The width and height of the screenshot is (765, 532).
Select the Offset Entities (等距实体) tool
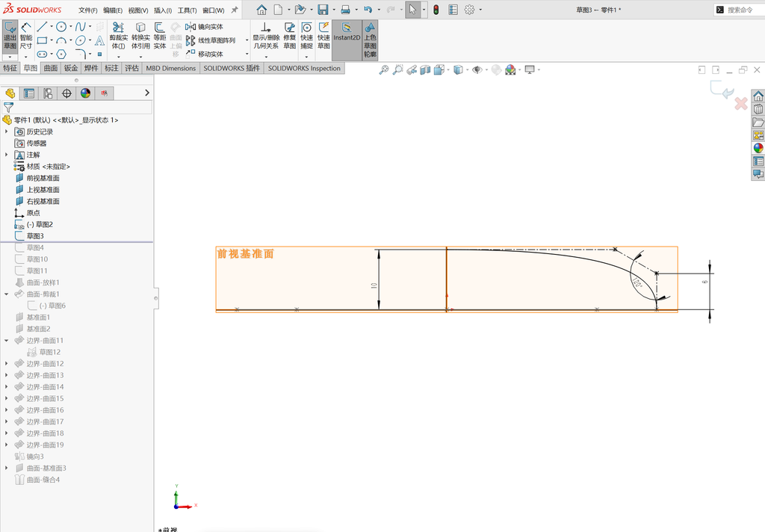[160, 36]
